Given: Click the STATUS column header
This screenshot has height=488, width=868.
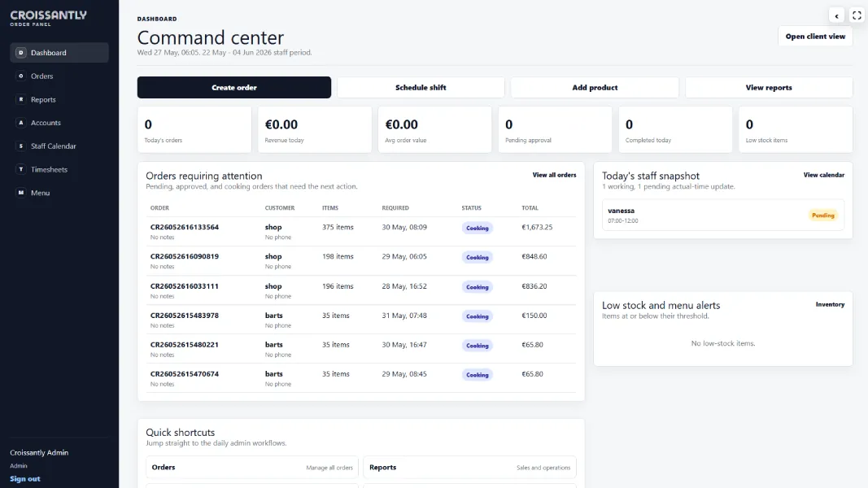Looking at the screenshot, I should pyautogui.click(x=472, y=208).
